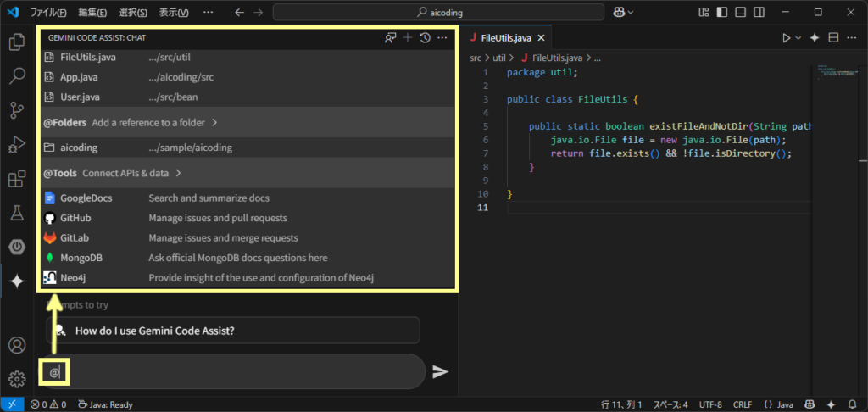Click the aicoding command center search box
The image size is (868, 412).
click(x=438, y=12)
